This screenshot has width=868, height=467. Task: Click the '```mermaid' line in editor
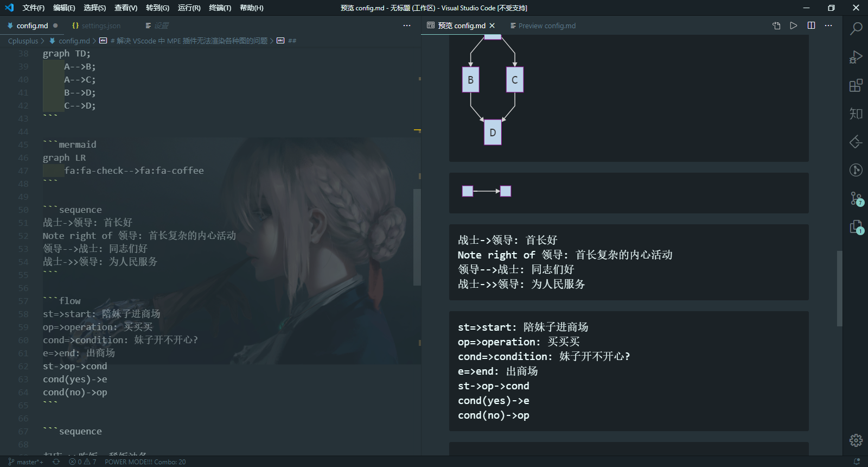pos(69,144)
